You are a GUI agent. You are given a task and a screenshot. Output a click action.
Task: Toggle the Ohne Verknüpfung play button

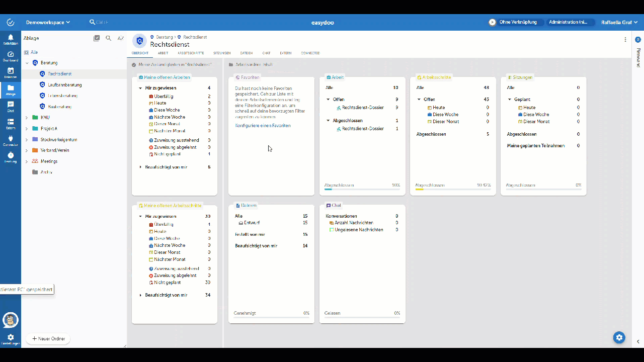coord(492,22)
